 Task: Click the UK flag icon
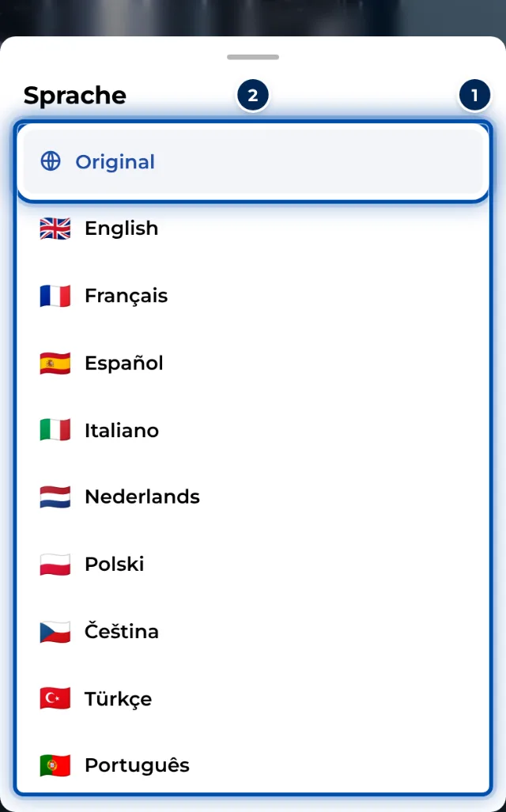(55, 228)
